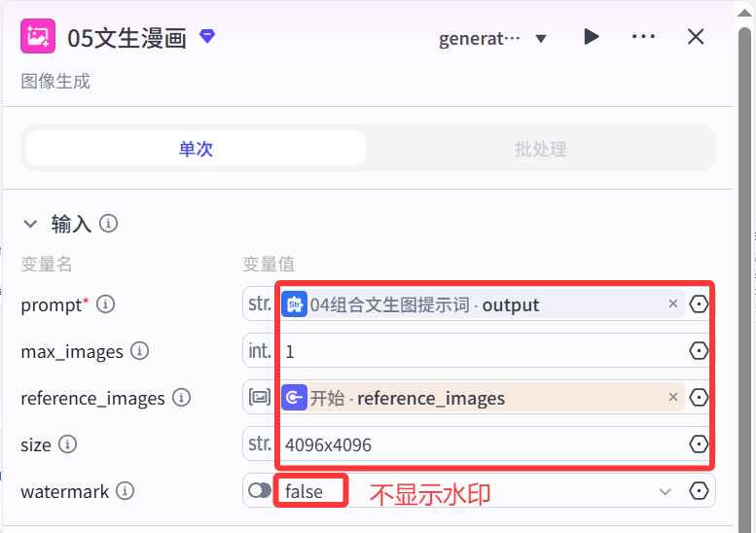Click the info icon beside max_images
The image size is (756, 533).
tap(140, 351)
